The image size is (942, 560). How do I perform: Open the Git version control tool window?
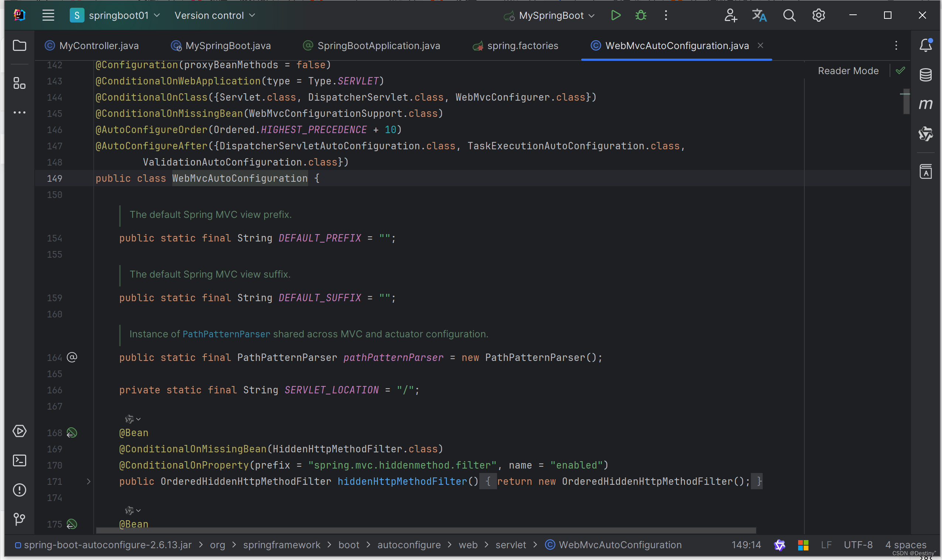coord(19,519)
